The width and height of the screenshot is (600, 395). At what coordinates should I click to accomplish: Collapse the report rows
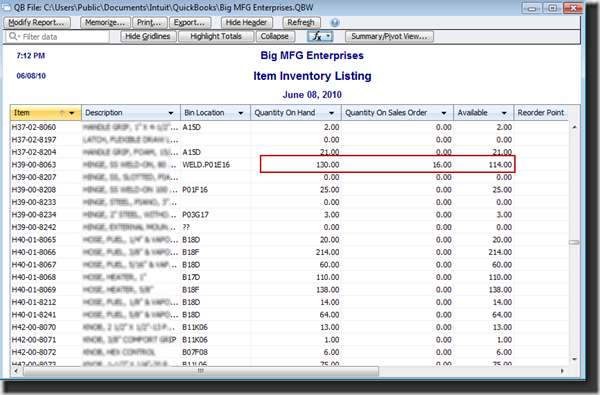point(275,36)
